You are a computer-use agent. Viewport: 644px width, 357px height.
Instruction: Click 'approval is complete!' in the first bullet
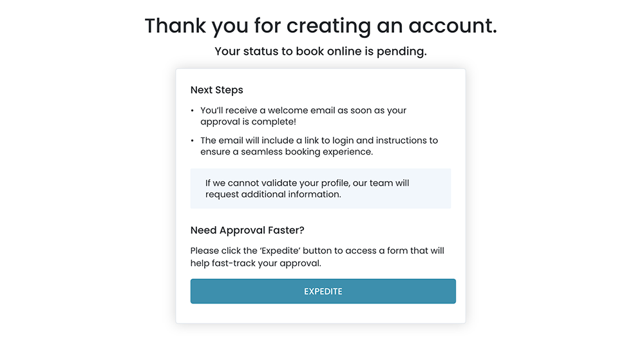(248, 122)
